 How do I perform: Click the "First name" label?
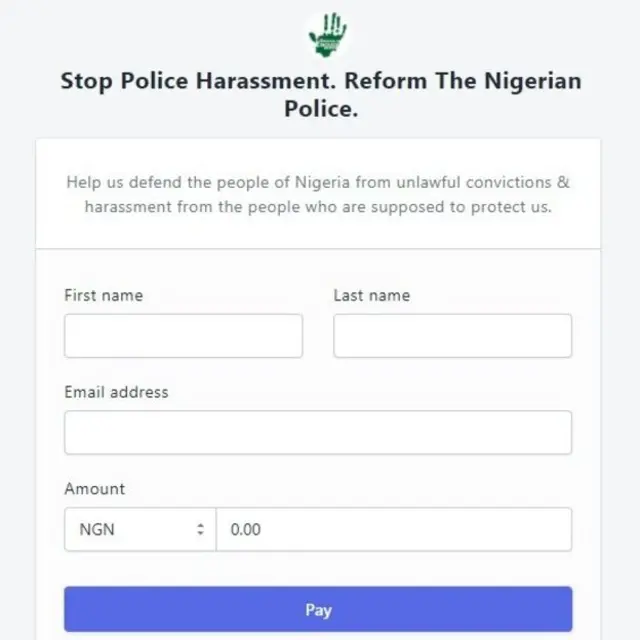click(103, 295)
